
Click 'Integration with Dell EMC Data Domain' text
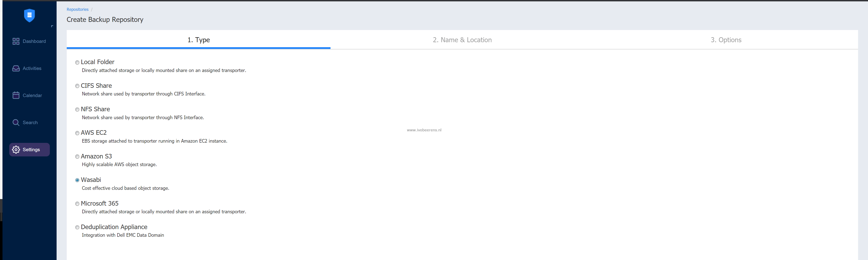point(123,235)
